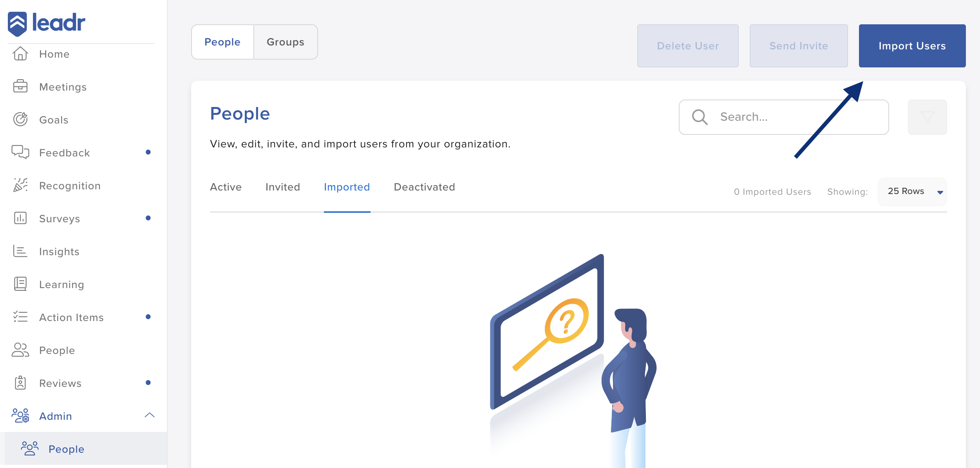
Task: Click the Import Users button
Action: [x=912, y=45]
